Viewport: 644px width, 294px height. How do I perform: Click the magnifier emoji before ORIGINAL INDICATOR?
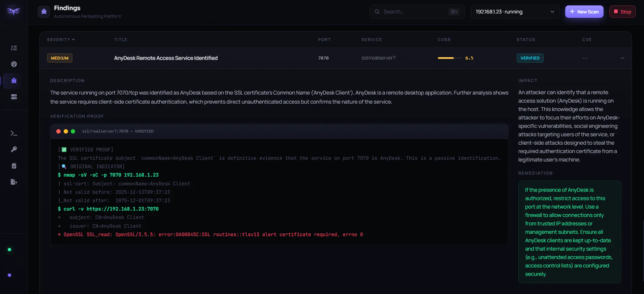click(64, 167)
